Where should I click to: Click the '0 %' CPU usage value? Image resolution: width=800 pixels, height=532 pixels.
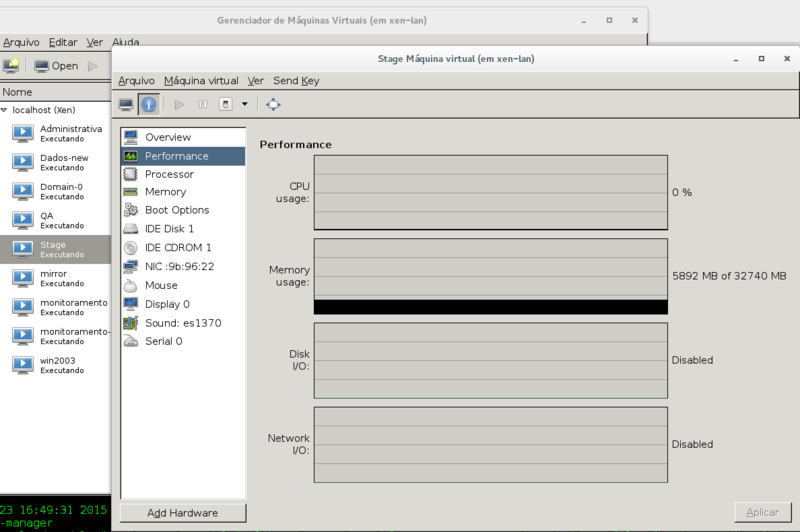[x=682, y=192]
